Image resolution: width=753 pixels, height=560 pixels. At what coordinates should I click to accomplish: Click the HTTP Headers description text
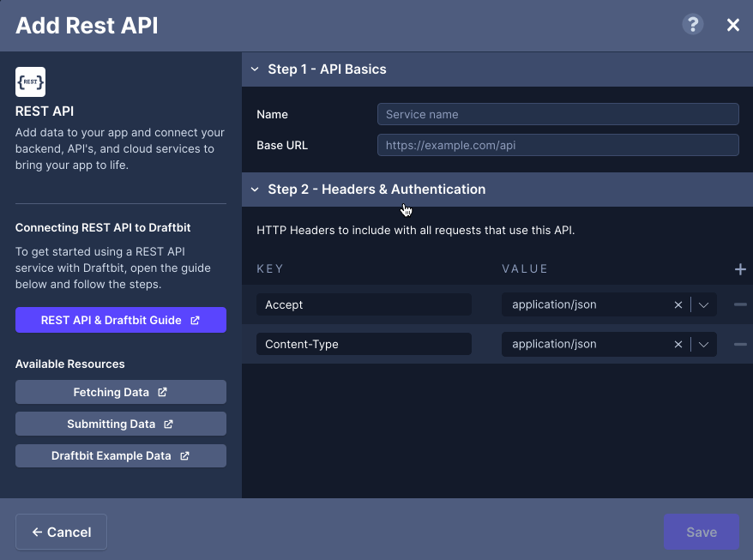point(415,230)
